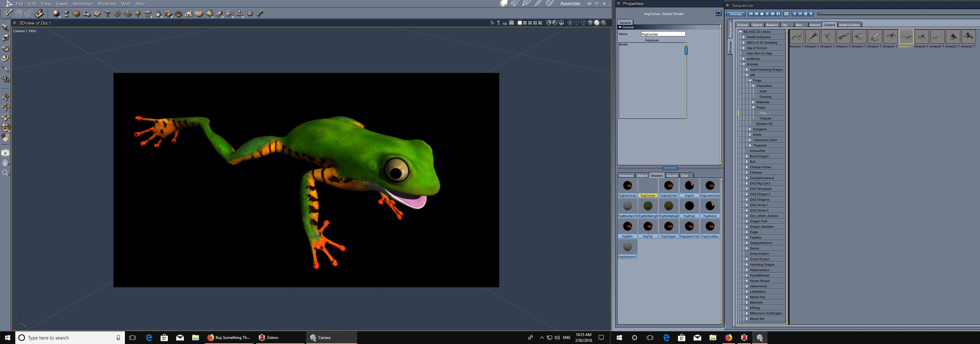Screen dimensions: 980x344
Task: Open the Animation menu
Action: tap(83, 4)
